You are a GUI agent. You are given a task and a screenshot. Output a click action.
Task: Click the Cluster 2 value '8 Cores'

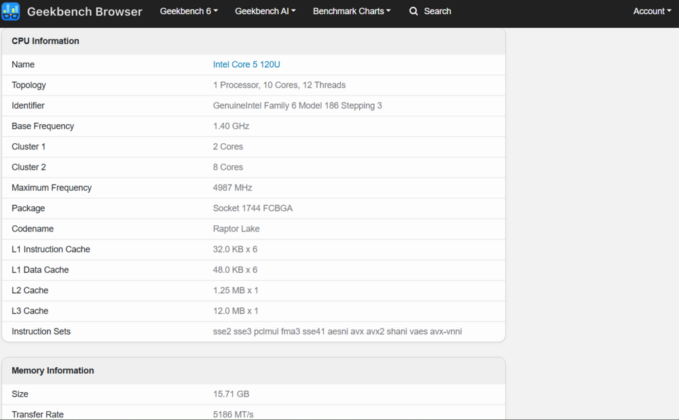228,167
